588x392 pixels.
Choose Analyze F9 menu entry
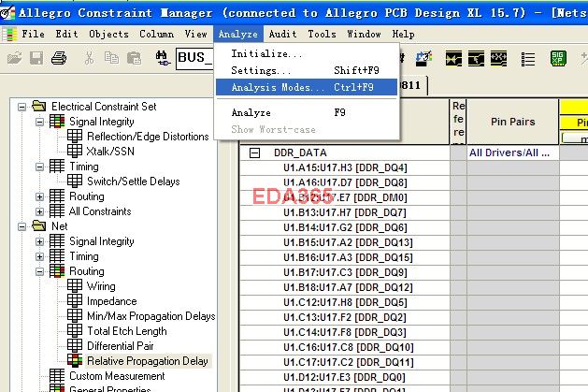pyautogui.click(x=307, y=112)
